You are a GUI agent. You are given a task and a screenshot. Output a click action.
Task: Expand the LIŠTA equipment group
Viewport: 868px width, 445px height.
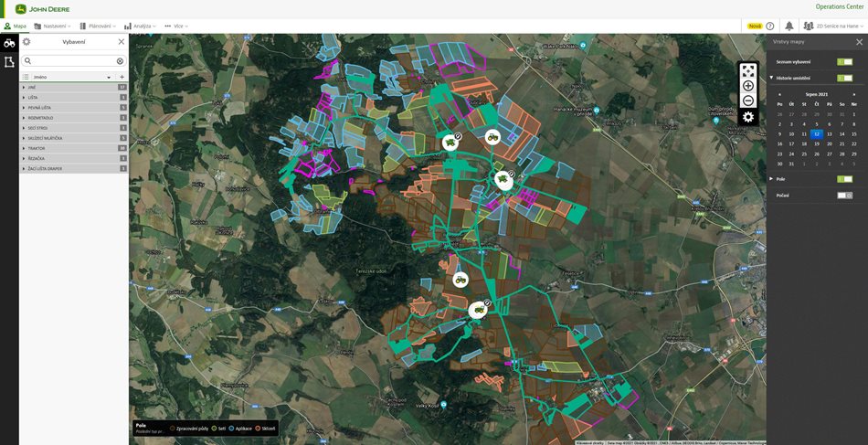tap(74, 98)
